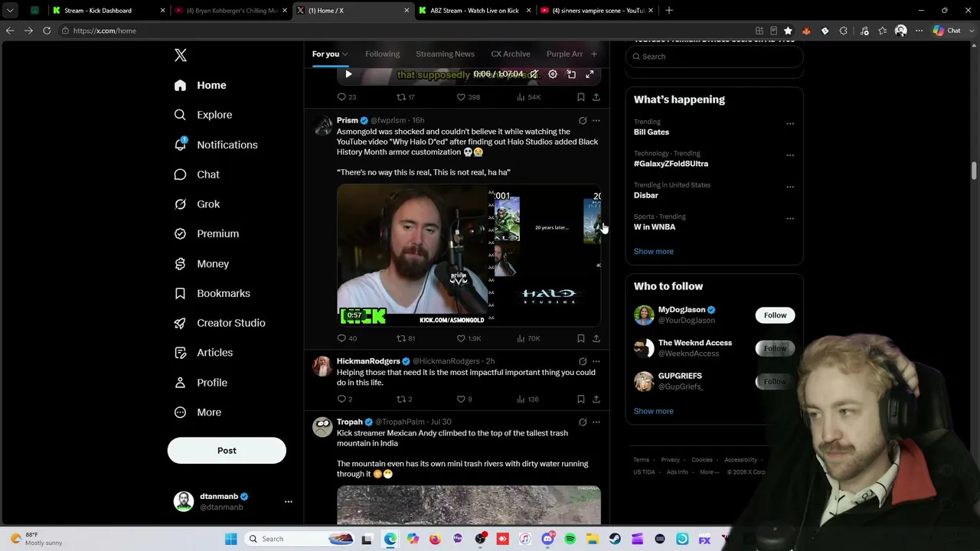Open more options on the Prism post

596,120
